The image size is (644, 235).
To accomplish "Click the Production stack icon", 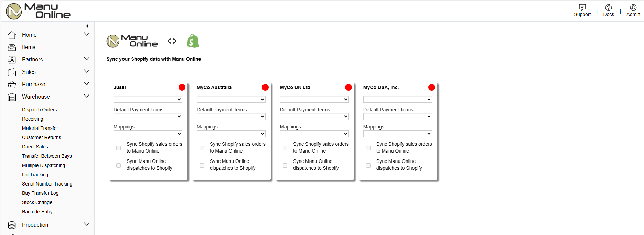I will coord(12,225).
